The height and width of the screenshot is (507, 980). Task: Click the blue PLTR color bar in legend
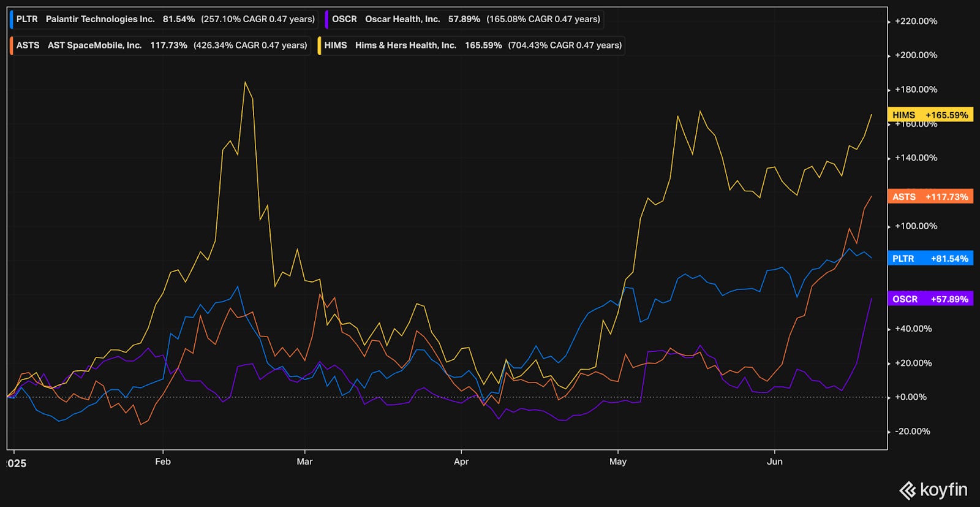(x=12, y=19)
